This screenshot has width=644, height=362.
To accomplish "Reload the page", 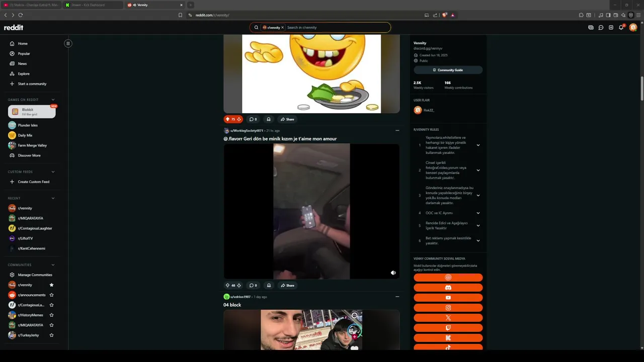I will pos(21,15).
